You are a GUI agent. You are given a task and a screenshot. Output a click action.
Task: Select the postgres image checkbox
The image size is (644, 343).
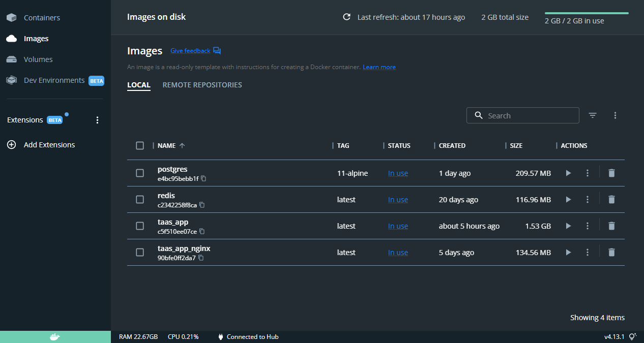pos(140,173)
